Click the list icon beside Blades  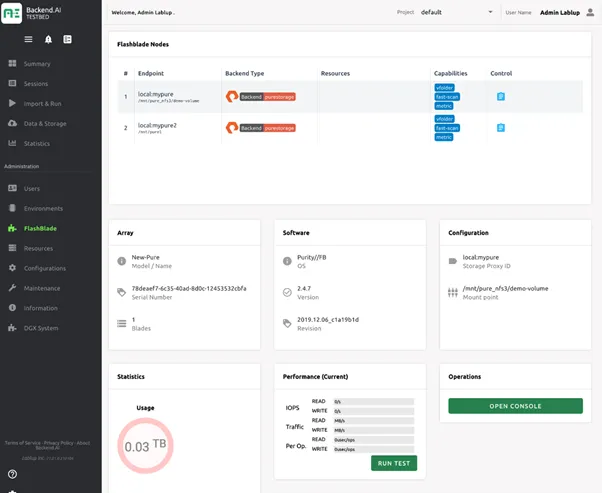(122, 323)
